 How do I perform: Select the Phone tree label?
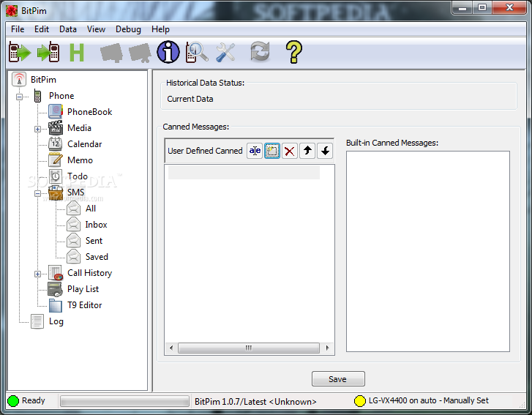pyautogui.click(x=61, y=96)
